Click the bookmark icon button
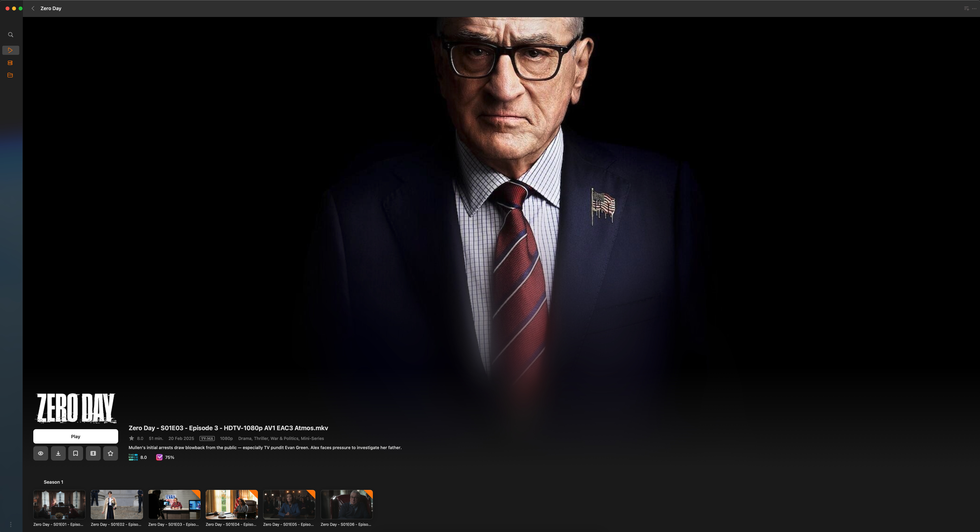980x532 pixels. [76, 453]
